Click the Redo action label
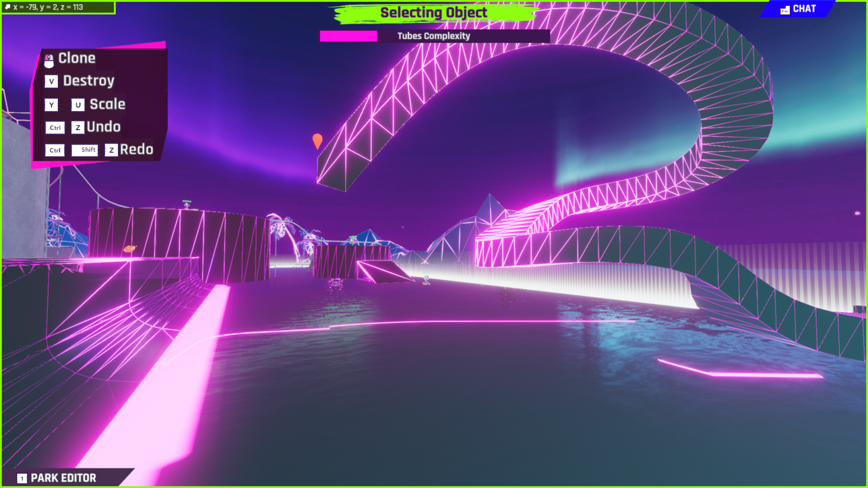Screen dimensions: 868x488 pyautogui.click(x=137, y=149)
